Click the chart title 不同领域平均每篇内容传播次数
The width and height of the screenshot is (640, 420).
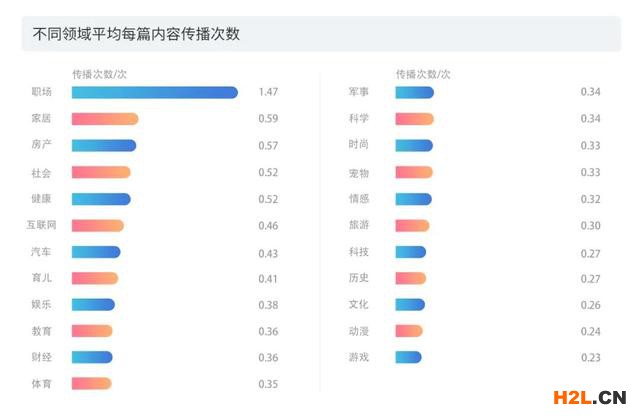136,34
